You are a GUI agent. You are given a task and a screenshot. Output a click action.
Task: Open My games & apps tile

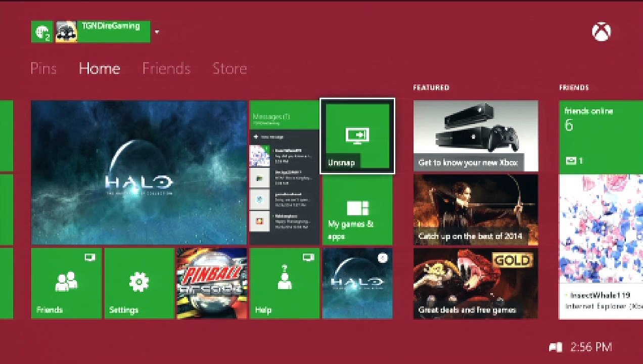click(x=357, y=210)
